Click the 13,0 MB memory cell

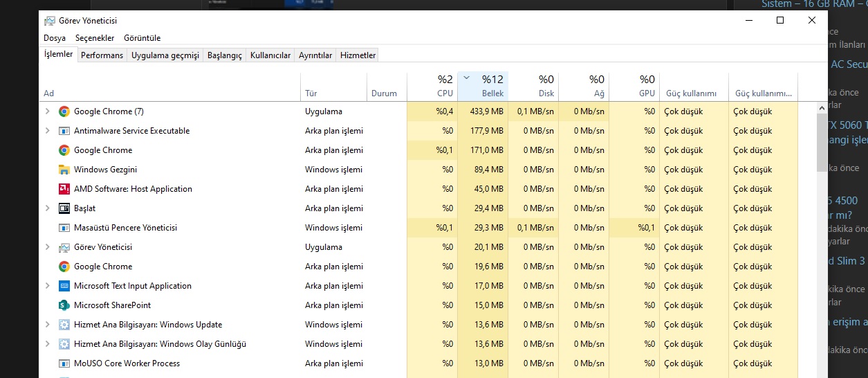[483, 363]
